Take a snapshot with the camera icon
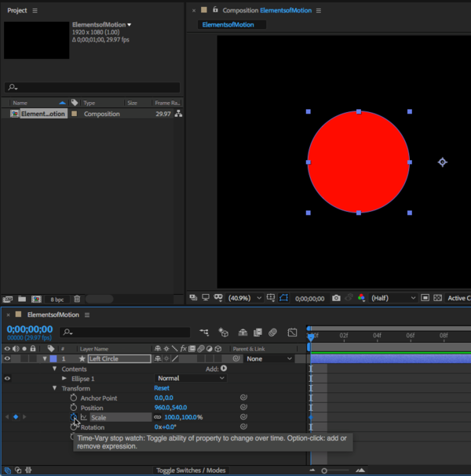 click(336, 298)
